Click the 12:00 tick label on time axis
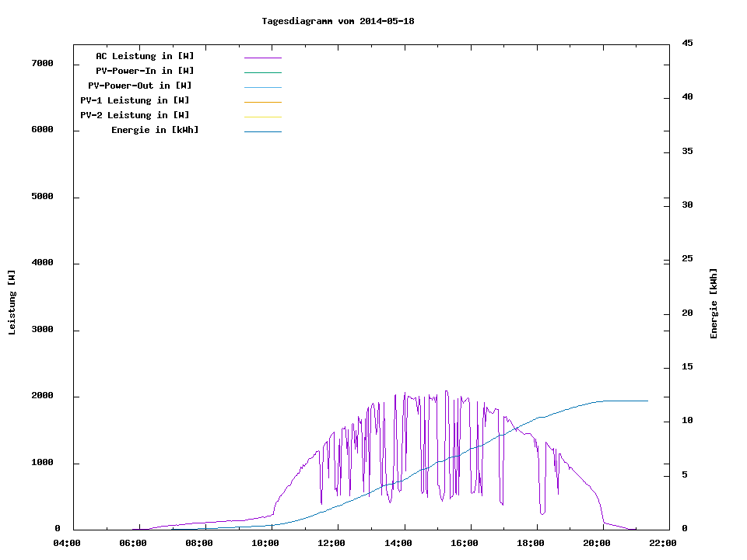747x560 pixels. coord(332,543)
